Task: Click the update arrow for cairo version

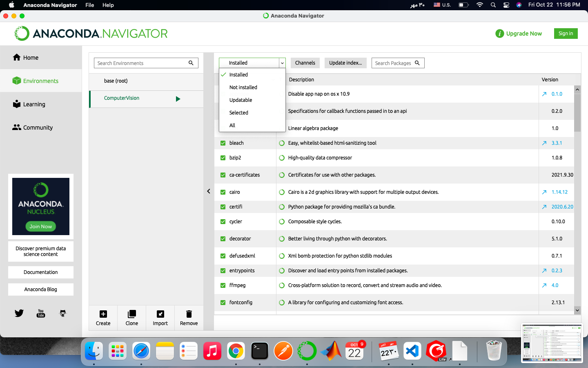Action: [x=544, y=192]
